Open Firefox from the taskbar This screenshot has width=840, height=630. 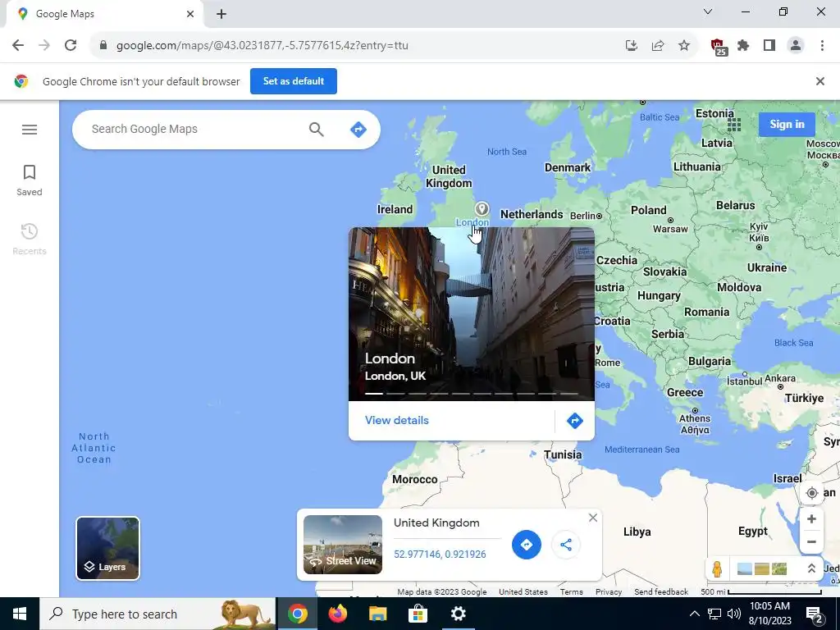click(337, 614)
